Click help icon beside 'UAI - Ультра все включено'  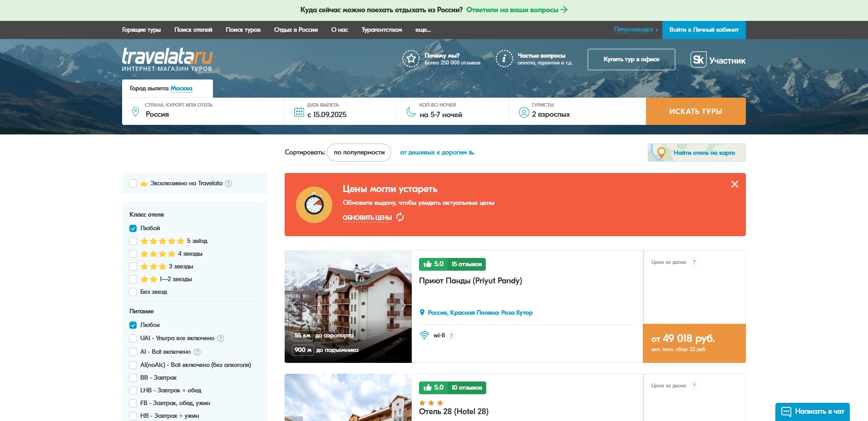click(x=221, y=338)
